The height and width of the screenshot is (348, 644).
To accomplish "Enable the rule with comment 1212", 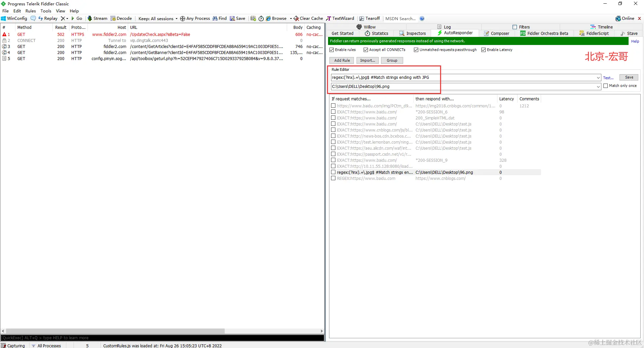I will click(333, 106).
